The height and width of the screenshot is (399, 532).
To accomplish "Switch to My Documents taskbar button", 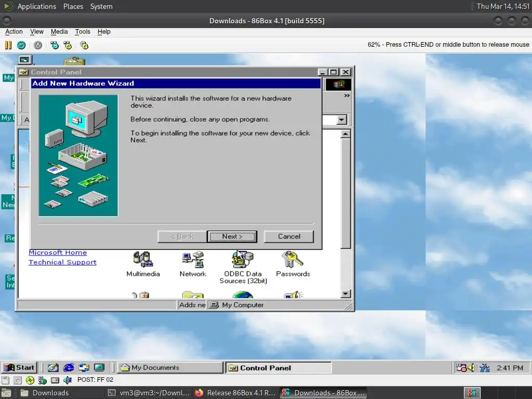I will [x=170, y=367].
